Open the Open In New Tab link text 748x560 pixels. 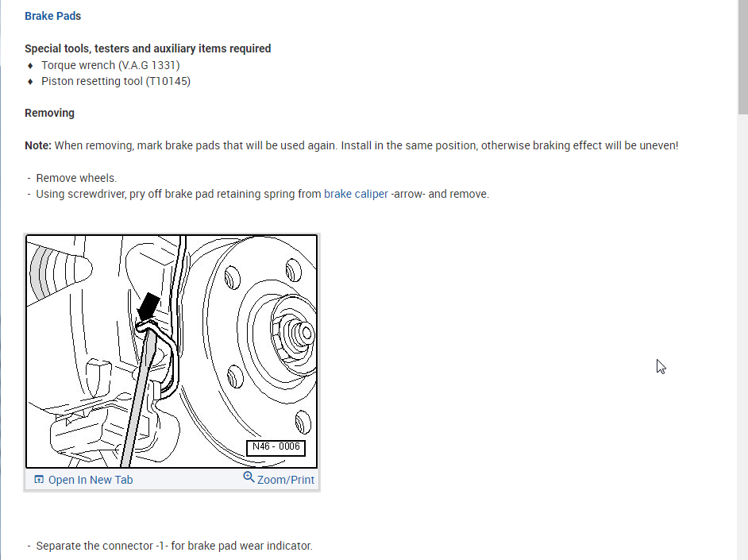tap(91, 480)
